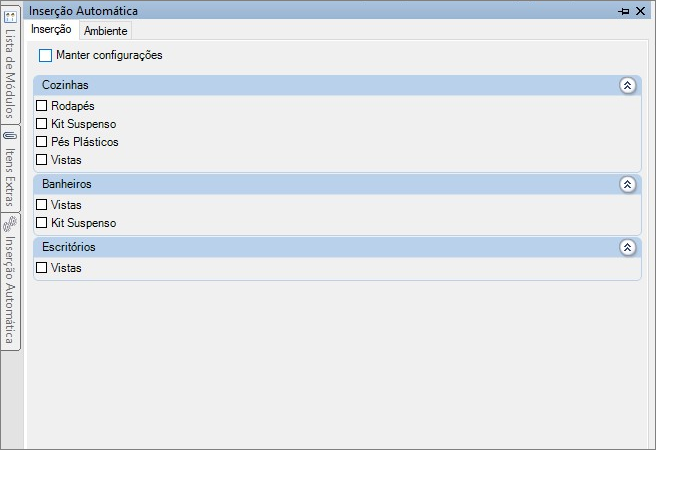Collapse the Banheiros section chevron
The height and width of the screenshot is (482, 686).
pyautogui.click(x=627, y=185)
